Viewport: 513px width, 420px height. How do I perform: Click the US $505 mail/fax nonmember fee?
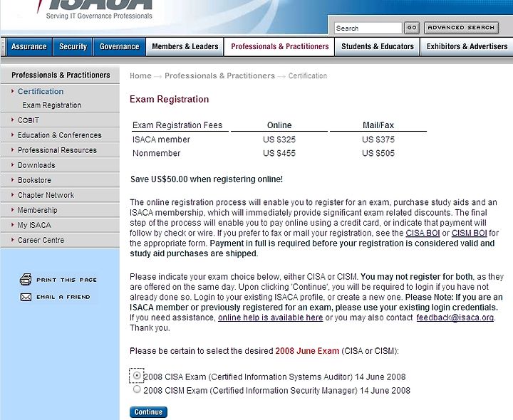tap(378, 153)
